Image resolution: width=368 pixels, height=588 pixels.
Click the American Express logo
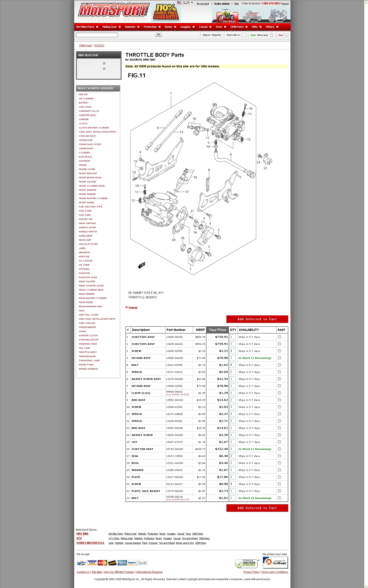pos(122,563)
